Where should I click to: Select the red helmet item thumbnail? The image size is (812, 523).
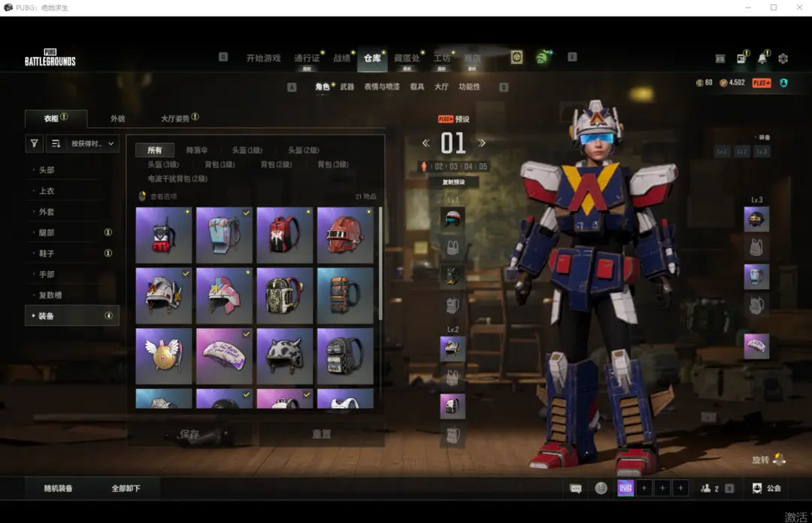(345, 235)
